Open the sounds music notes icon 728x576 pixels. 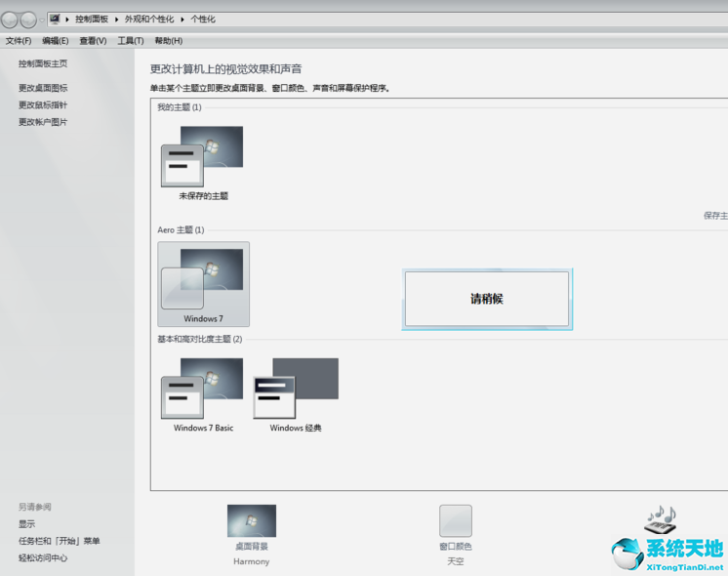point(661,519)
